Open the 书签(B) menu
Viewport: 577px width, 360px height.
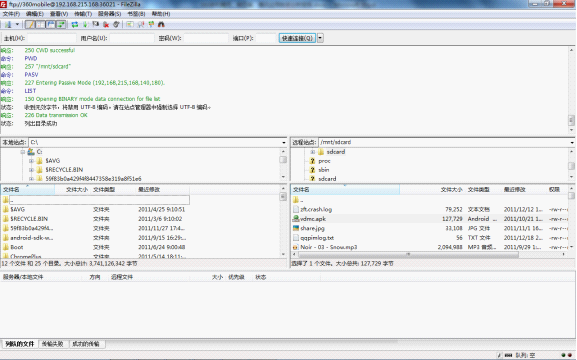pyautogui.click(x=136, y=14)
